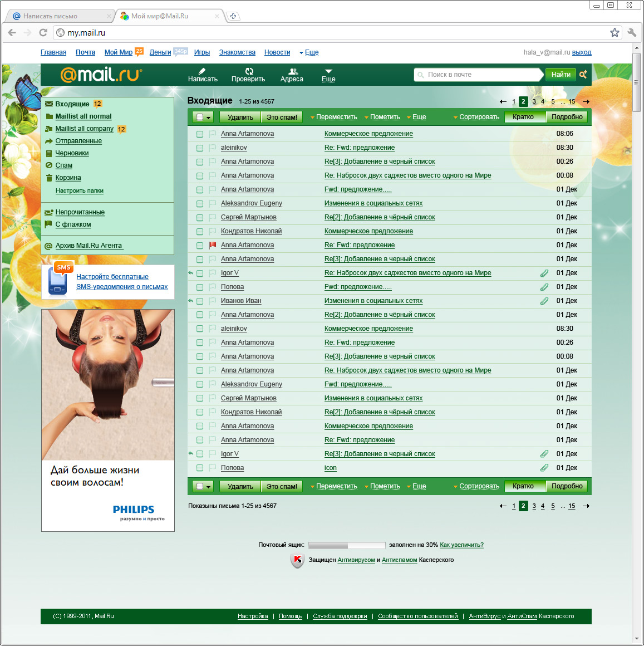The image size is (644, 646).
Task: Open the top Пометить dropdown
Action: (382, 117)
